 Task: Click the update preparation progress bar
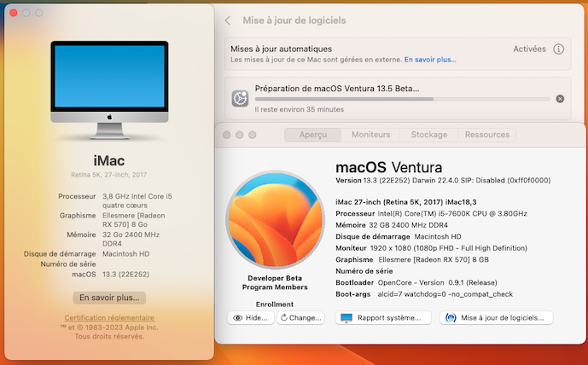pos(402,99)
